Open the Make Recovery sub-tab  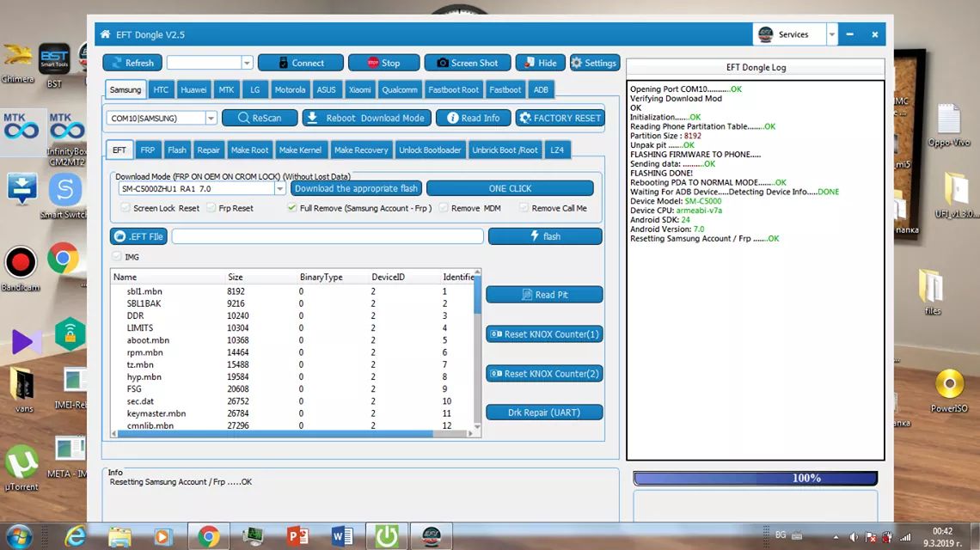click(361, 150)
